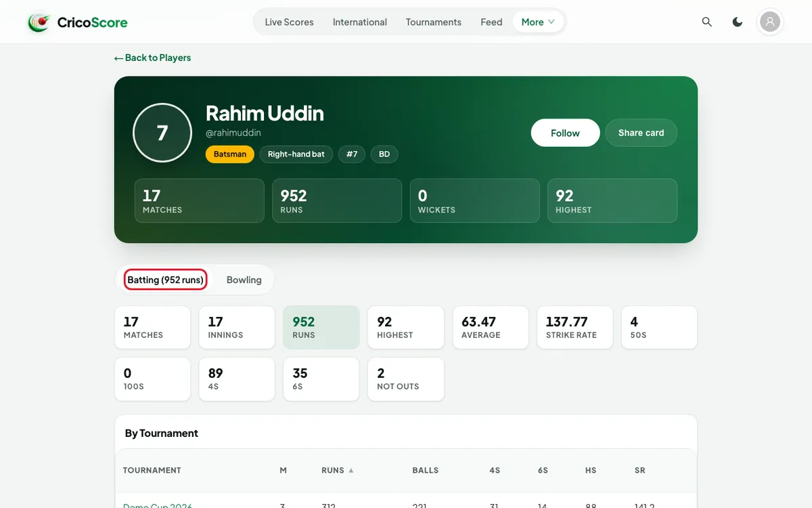Follow Rahim Uddin
Image resolution: width=812 pixels, height=508 pixels.
(565, 133)
